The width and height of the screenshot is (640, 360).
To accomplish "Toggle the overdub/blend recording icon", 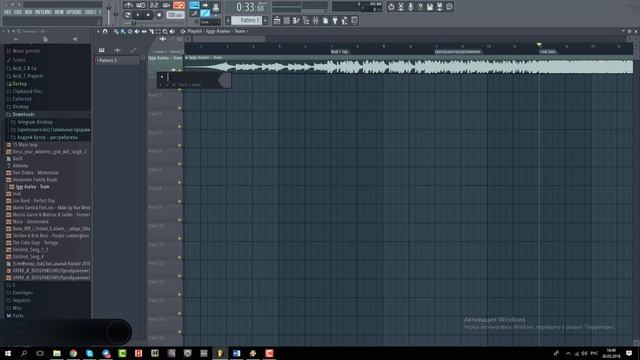I will click(167, 5).
